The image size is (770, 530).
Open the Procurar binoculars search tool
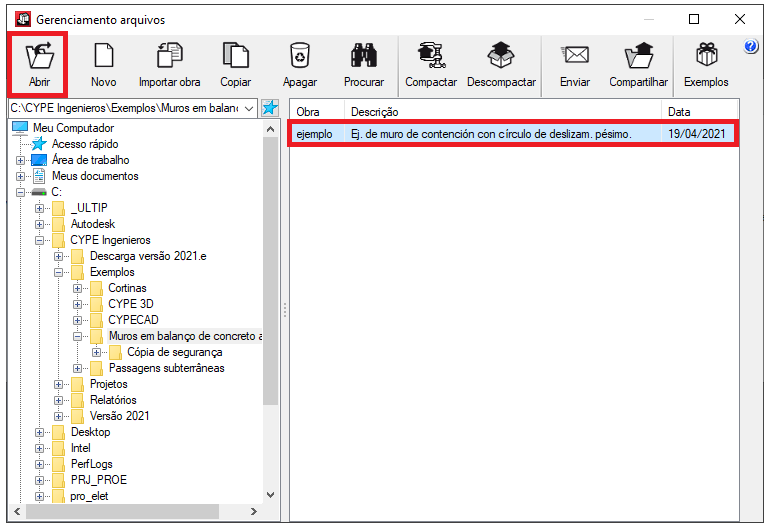[x=363, y=62]
